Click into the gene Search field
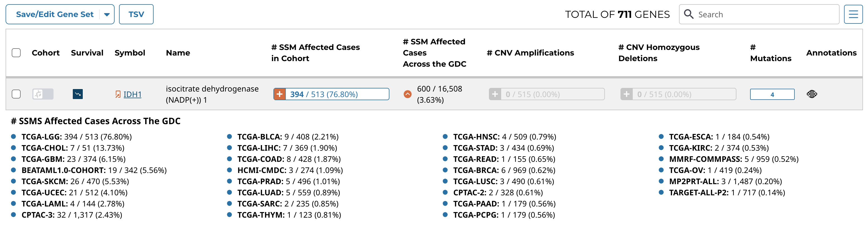The width and height of the screenshot is (868, 226). (x=765, y=15)
